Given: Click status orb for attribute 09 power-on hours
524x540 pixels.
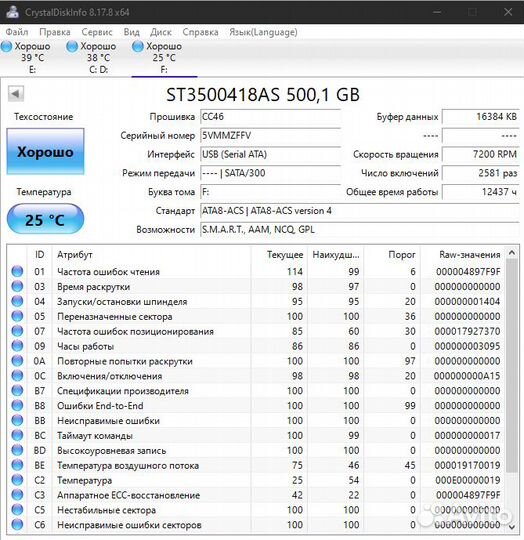Looking at the screenshot, I should click(x=17, y=346).
